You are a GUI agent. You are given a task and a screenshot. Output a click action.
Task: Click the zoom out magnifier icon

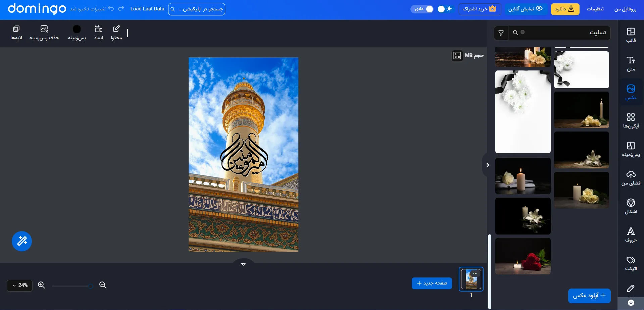tap(103, 285)
